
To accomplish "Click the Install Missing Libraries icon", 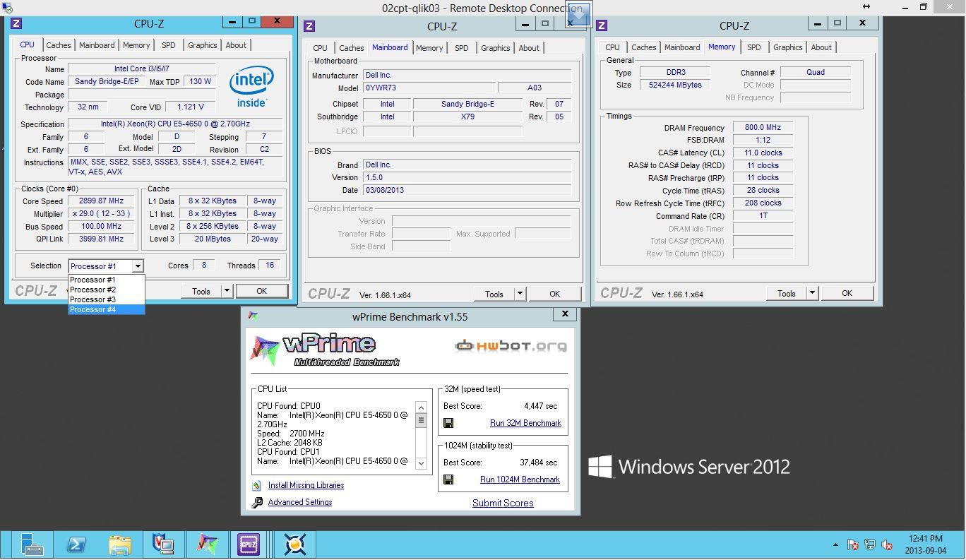I will pos(257,486).
